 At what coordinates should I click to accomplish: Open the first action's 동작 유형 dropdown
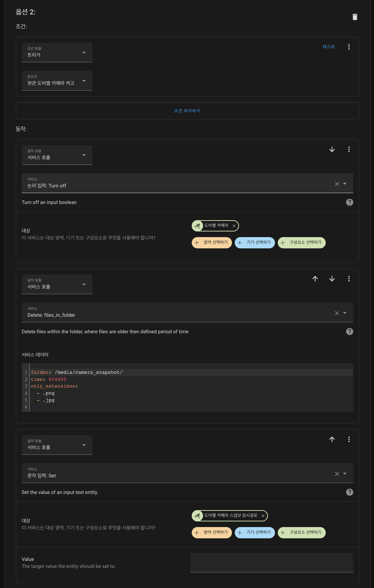57,155
